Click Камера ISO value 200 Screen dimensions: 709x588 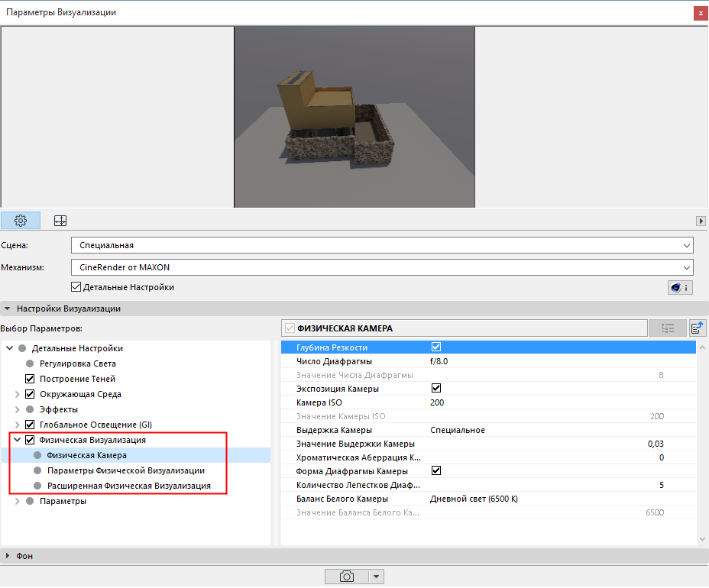click(437, 402)
